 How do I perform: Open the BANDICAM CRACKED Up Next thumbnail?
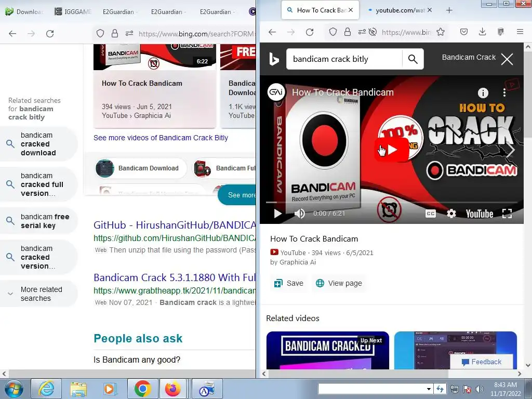(x=328, y=350)
